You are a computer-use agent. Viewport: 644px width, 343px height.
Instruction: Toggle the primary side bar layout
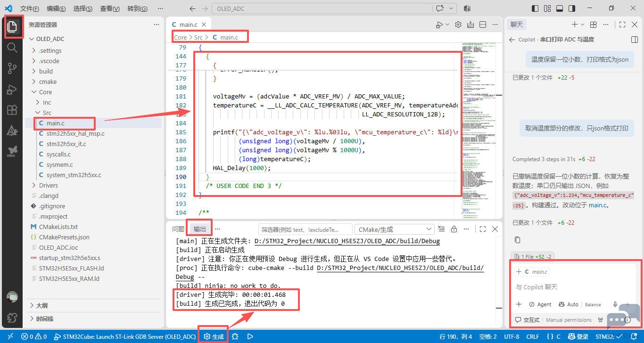[535, 8]
